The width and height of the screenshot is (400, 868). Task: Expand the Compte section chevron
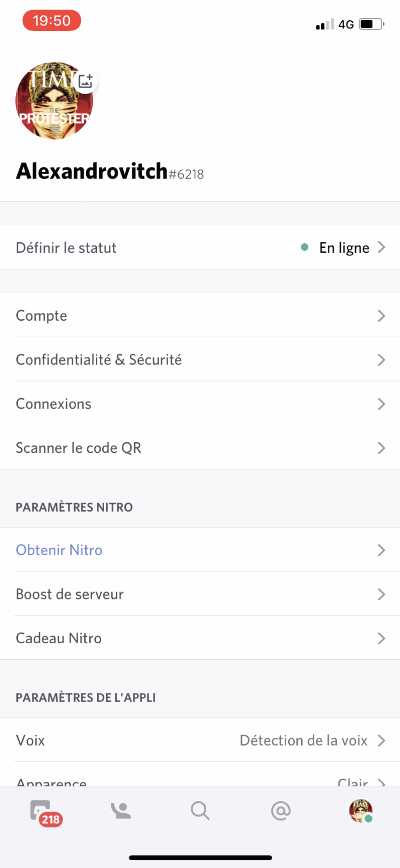[382, 315]
